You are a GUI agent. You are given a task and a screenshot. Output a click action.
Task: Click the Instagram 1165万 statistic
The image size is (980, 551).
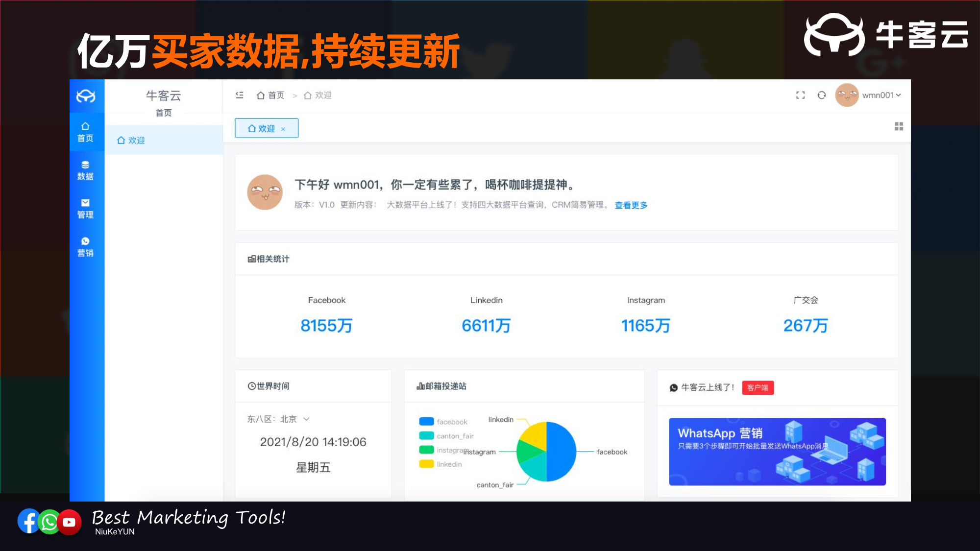point(646,315)
